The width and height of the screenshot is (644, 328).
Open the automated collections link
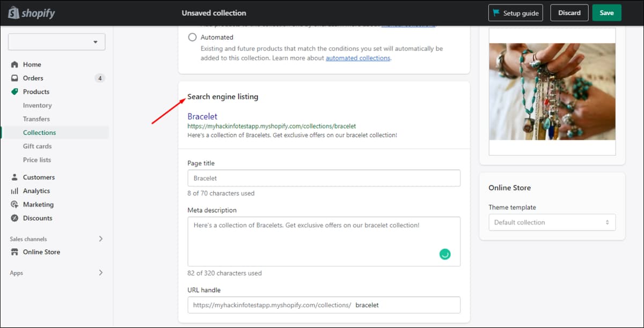pos(358,58)
